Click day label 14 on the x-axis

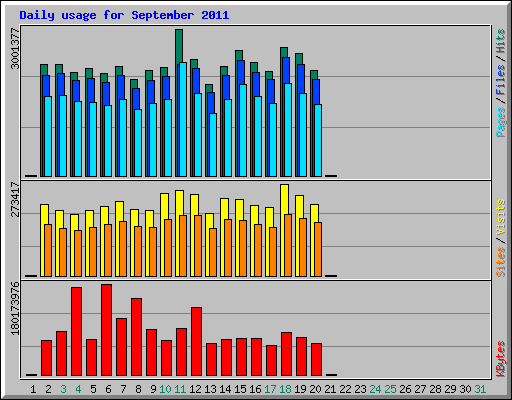point(225,389)
